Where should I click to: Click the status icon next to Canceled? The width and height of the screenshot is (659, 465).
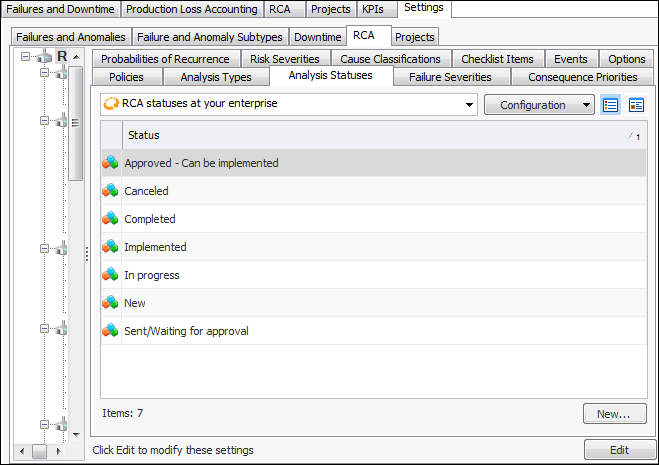pos(110,191)
